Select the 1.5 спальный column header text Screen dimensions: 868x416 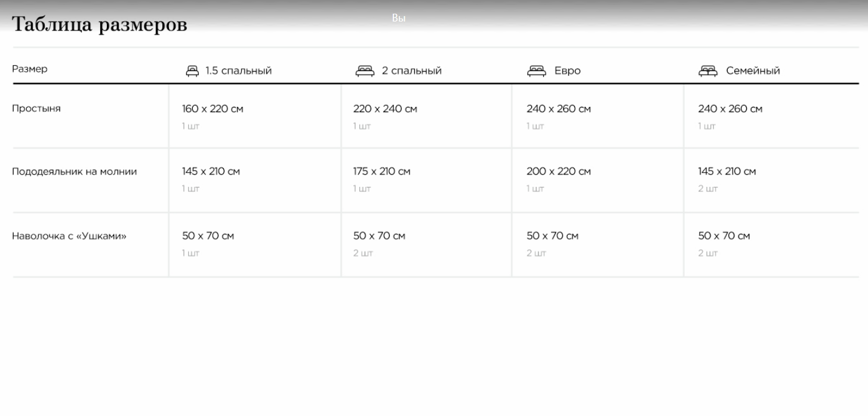(238, 71)
